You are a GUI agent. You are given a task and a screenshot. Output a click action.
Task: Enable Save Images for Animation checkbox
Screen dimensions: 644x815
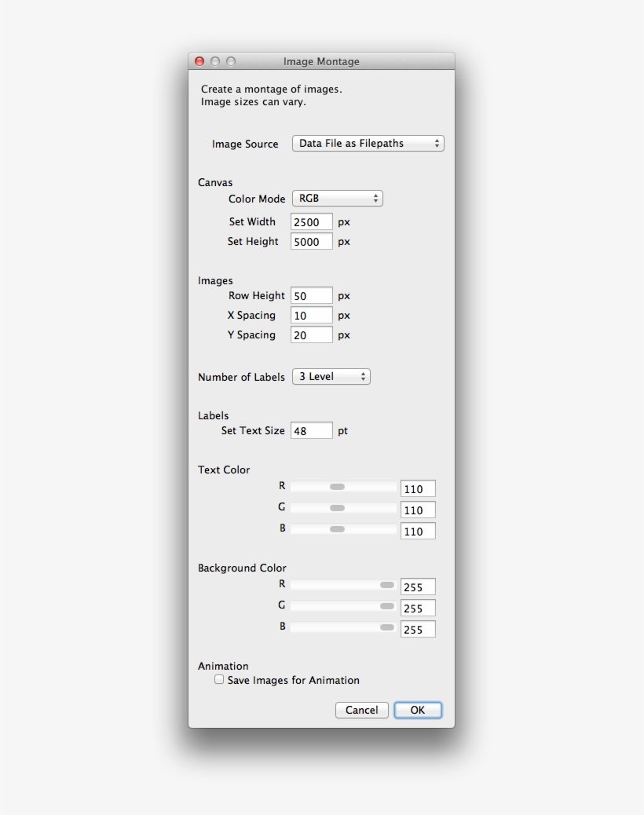pos(219,679)
